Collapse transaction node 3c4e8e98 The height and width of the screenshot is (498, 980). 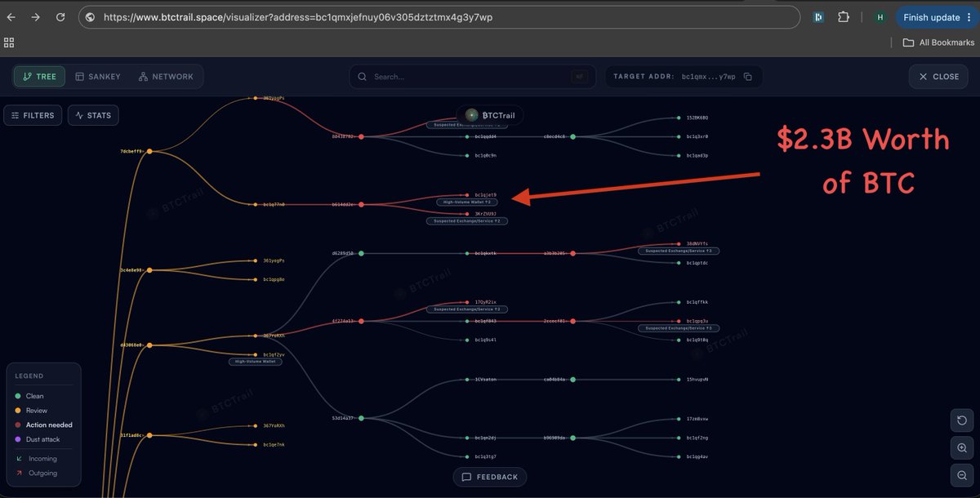click(149, 270)
